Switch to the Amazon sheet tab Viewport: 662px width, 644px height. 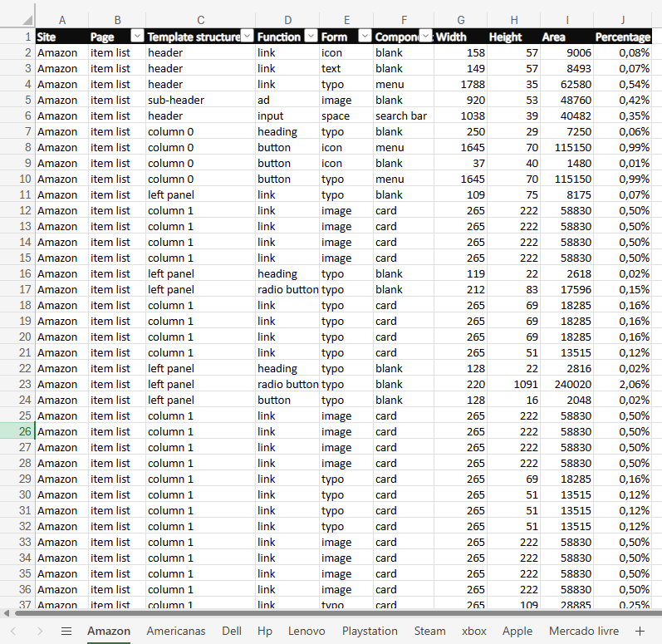pyautogui.click(x=109, y=631)
